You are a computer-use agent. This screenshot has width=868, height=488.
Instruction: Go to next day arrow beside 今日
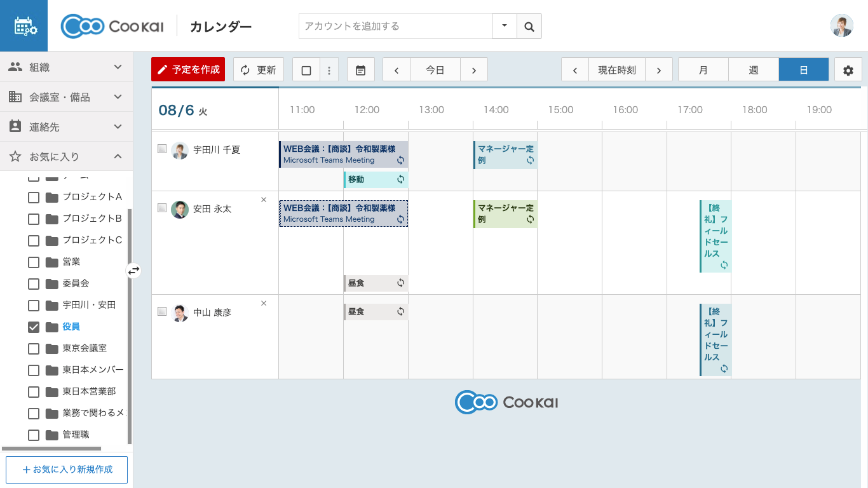click(x=474, y=70)
